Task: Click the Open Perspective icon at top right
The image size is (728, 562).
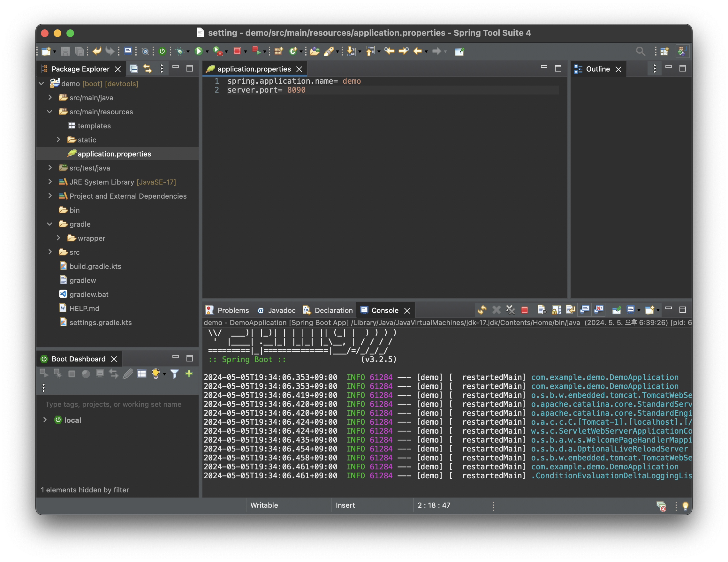Action: click(664, 51)
